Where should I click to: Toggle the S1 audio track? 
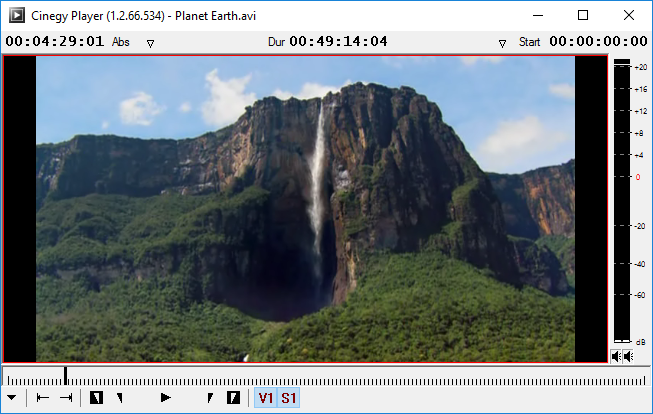point(289,398)
